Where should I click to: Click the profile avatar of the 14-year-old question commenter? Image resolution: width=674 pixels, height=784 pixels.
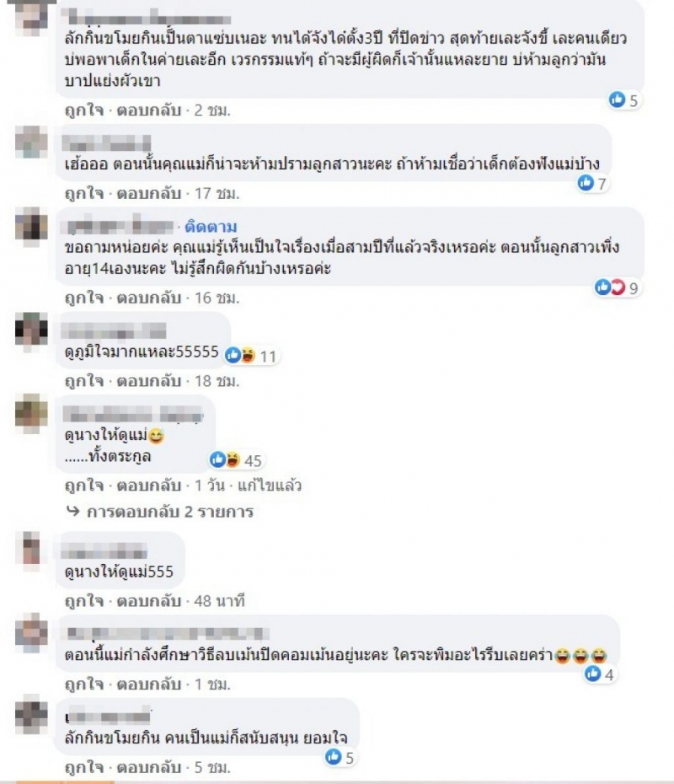coord(31,225)
